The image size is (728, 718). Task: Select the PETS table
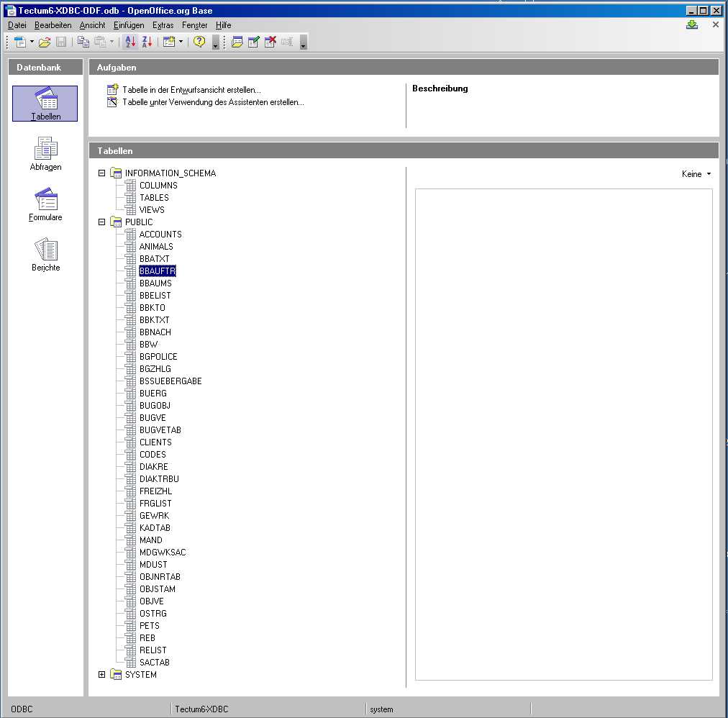[x=150, y=626]
